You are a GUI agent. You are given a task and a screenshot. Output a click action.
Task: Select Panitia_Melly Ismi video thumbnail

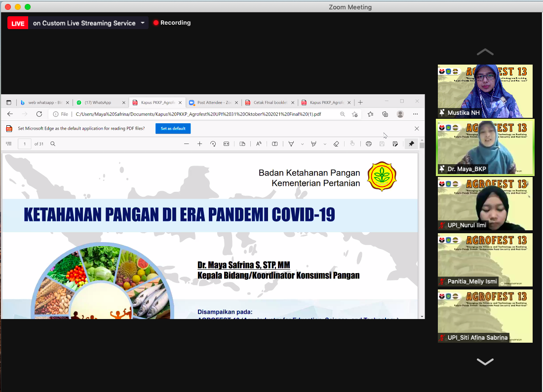tap(485, 260)
